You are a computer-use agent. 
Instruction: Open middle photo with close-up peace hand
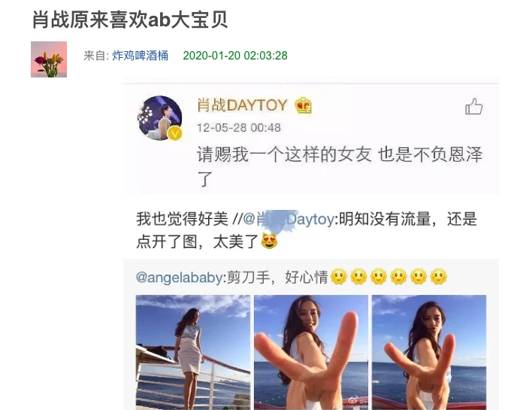coord(311,352)
